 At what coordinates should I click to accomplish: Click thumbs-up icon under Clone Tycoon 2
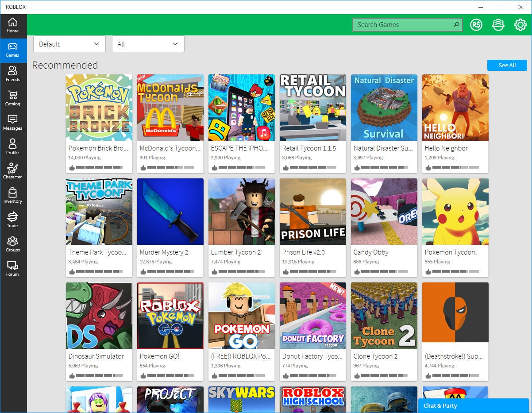point(357,376)
